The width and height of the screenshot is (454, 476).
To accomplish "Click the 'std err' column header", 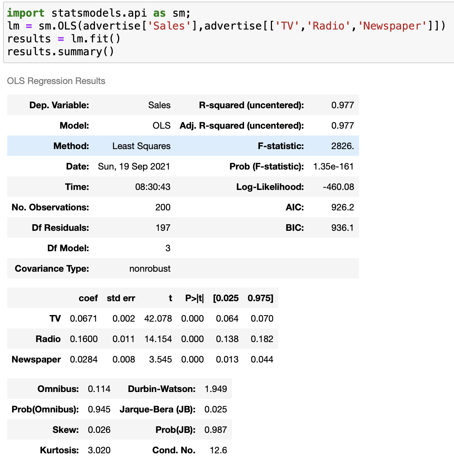I will (121, 298).
